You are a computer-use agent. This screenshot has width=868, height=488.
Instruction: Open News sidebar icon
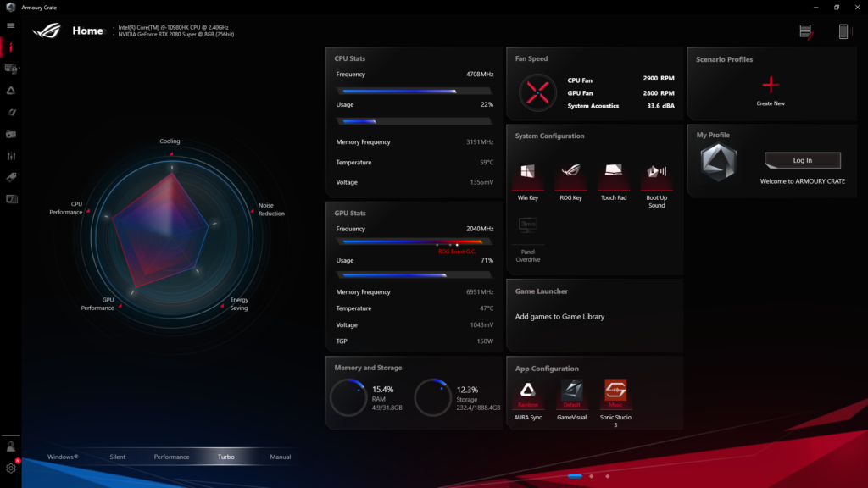pos(10,199)
